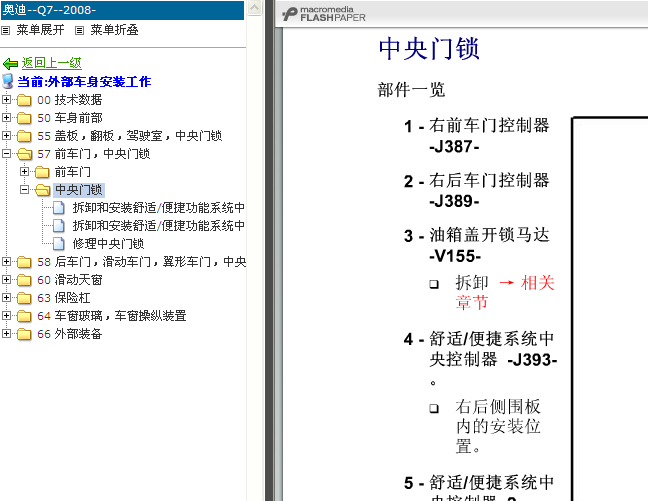Click the document icon for 修理中央门锁
This screenshot has width=648, height=501.
[59, 244]
